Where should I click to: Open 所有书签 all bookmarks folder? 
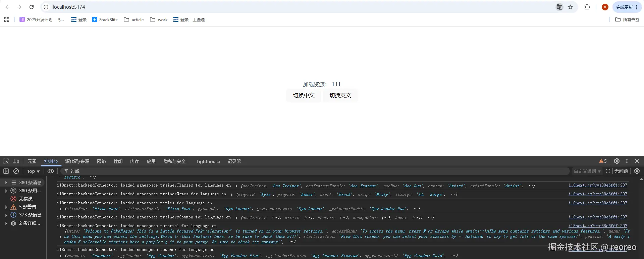pos(627,19)
